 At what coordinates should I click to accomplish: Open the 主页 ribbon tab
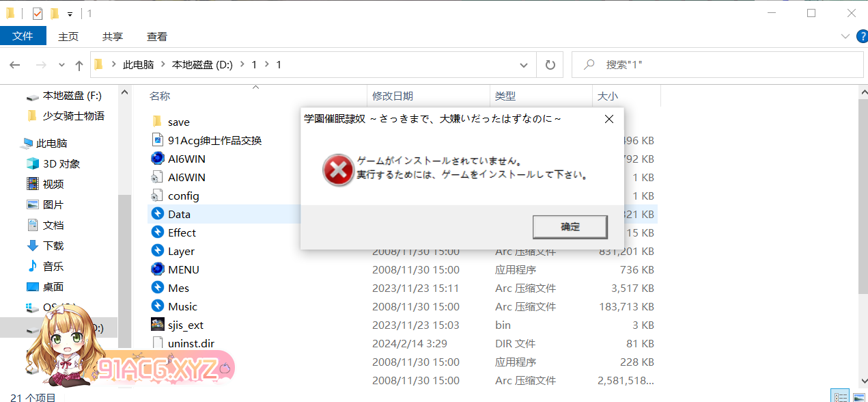point(68,36)
